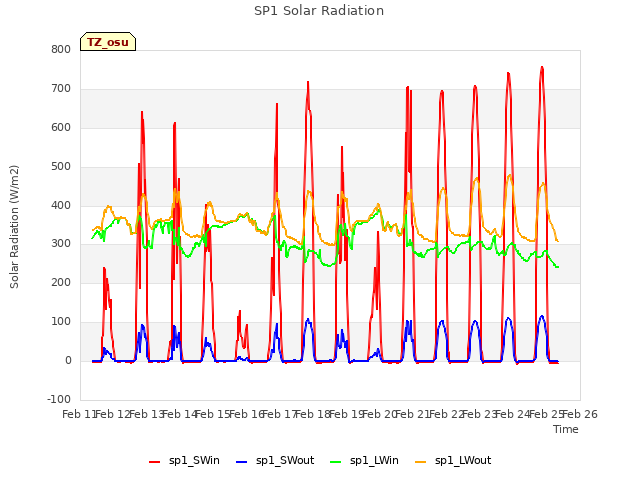Click the 200 y-axis tick label

61,282
